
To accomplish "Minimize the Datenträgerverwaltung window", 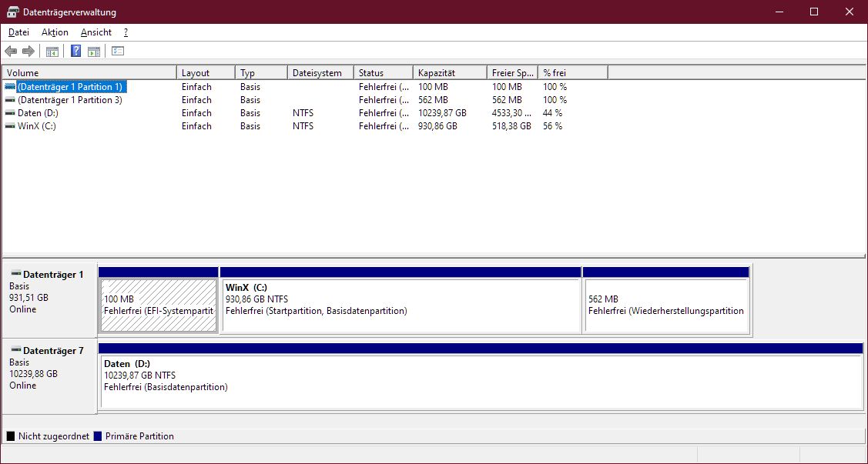I will (779, 12).
